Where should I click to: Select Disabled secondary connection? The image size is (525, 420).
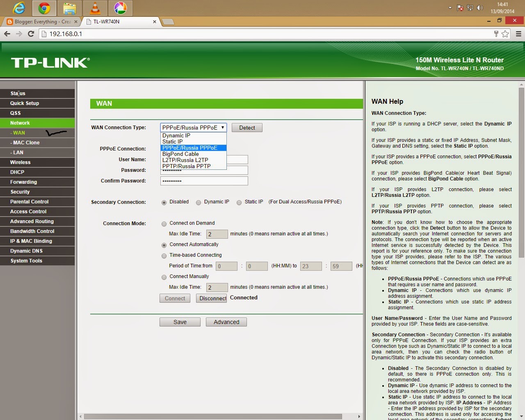coord(164,202)
